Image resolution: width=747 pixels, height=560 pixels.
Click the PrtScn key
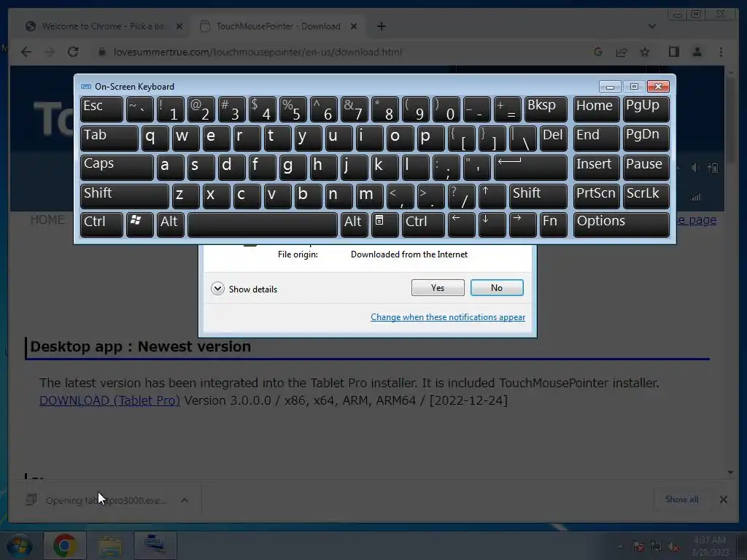(x=596, y=196)
